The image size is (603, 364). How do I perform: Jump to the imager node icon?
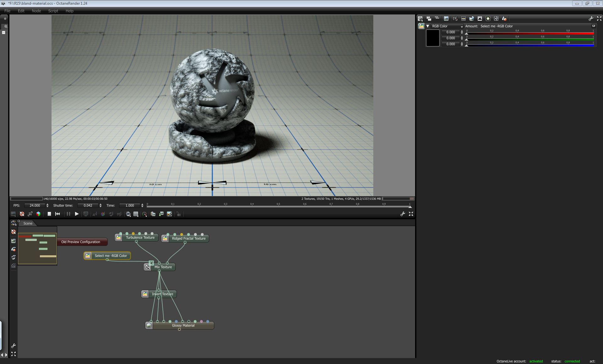point(480,19)
